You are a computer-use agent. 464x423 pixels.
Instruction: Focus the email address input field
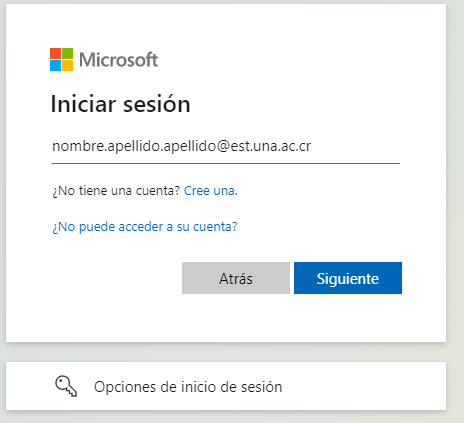(x=226, y=147)
